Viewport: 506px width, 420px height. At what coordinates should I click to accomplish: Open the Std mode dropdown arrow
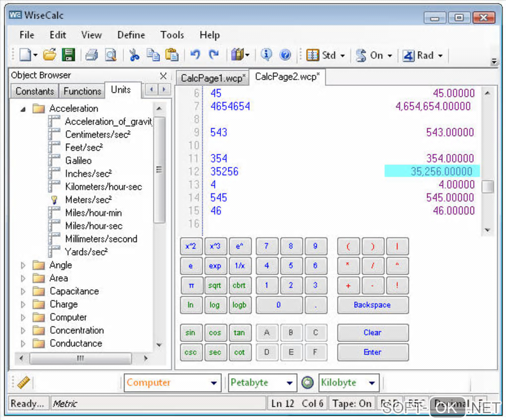pyautogui.click(x=343, y=56)
